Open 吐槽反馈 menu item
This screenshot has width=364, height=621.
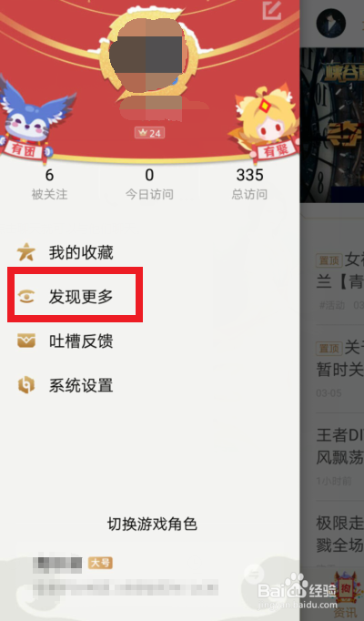[x=81, y=341]
